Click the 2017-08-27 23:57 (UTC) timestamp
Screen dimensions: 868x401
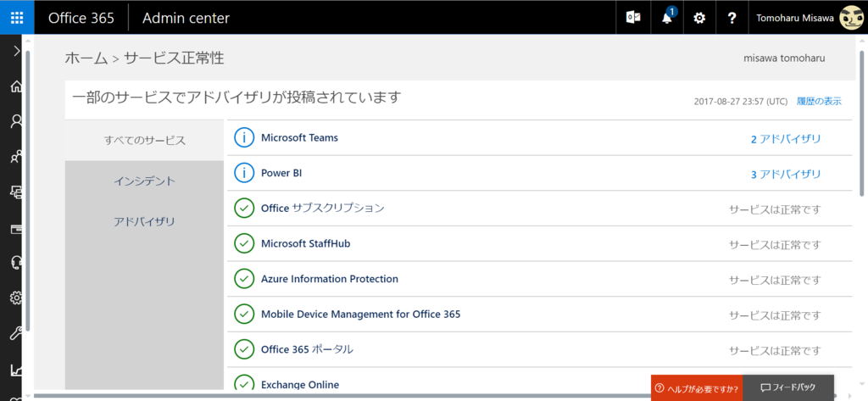(741, 102)
